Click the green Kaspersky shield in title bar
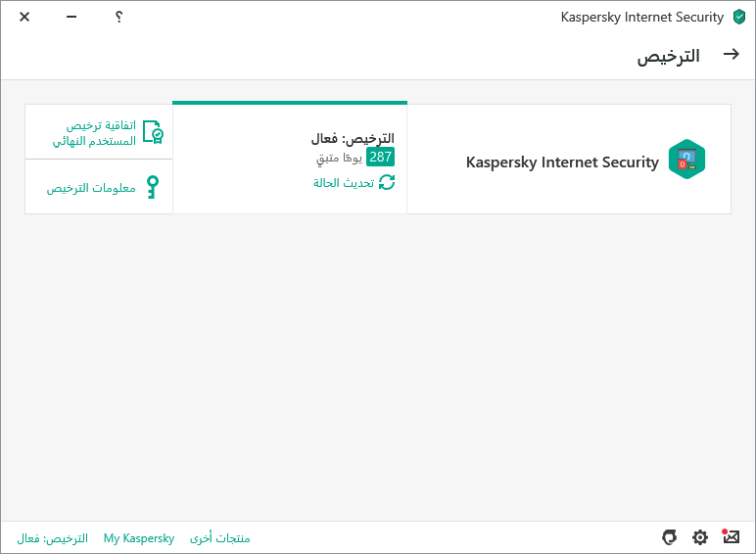 (739, 17)
